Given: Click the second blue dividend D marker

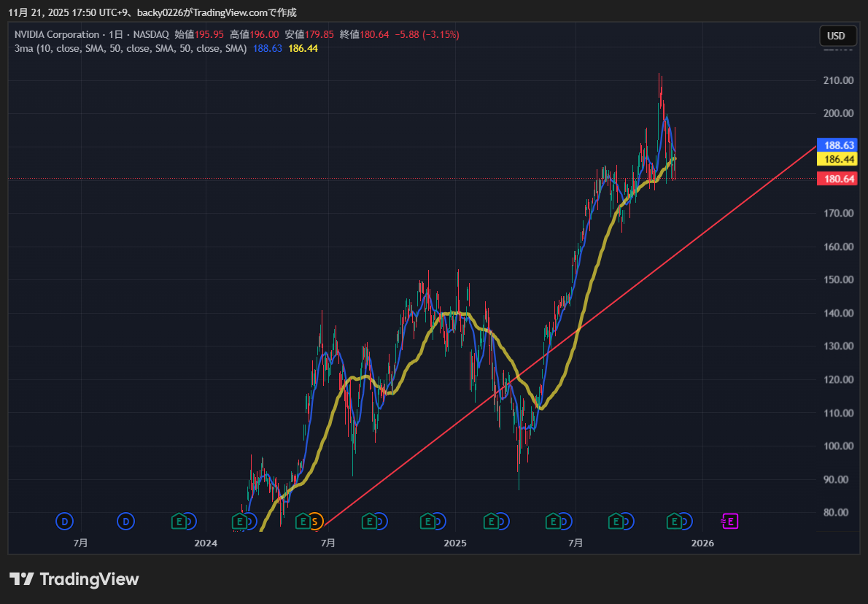Looking at the screenshot, I should coord(126,521).
